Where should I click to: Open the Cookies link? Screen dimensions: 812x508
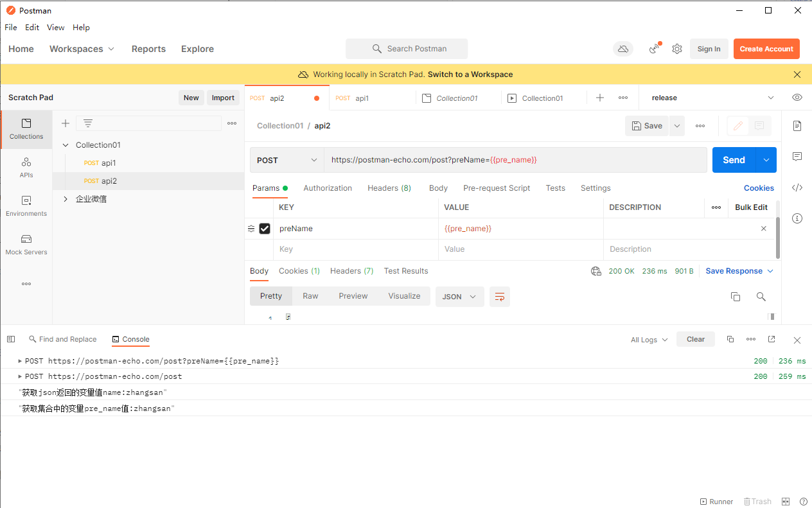click(759, 188)
